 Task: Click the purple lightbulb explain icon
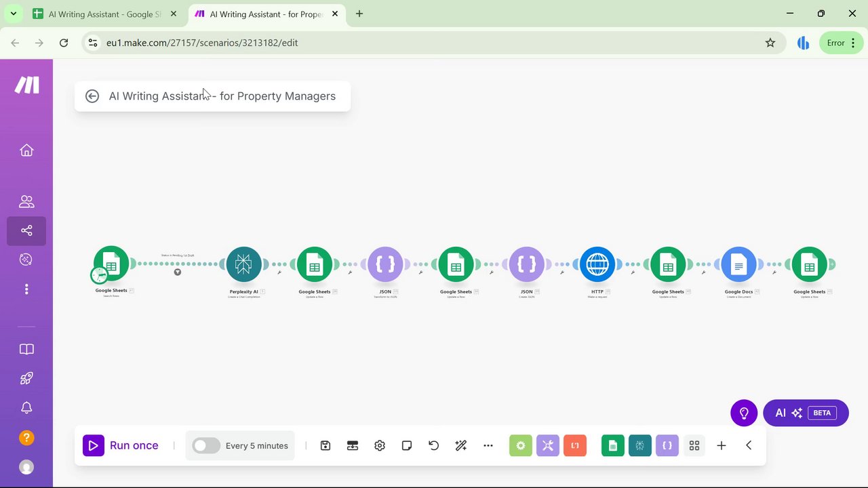(x=744, y=413)
